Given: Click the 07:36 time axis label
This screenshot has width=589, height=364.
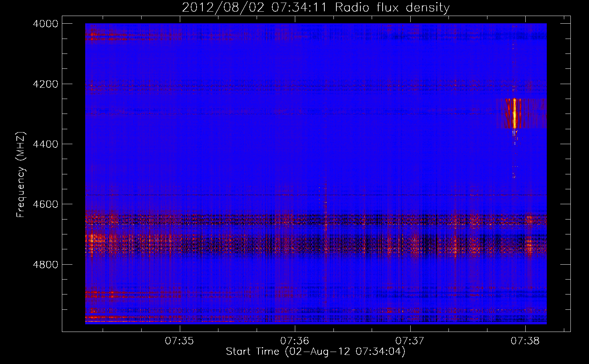Looking at the screenshot, I should (294, 341).
